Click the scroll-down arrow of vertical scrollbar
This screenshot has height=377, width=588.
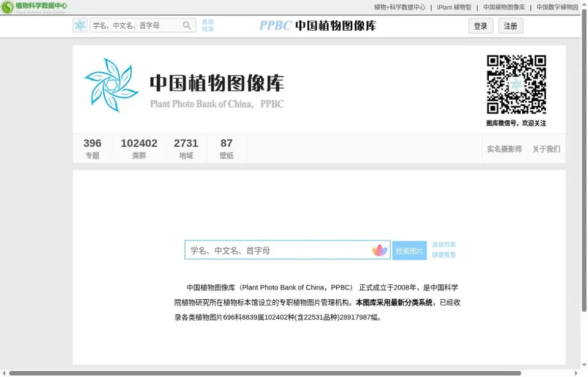point(584,365)
